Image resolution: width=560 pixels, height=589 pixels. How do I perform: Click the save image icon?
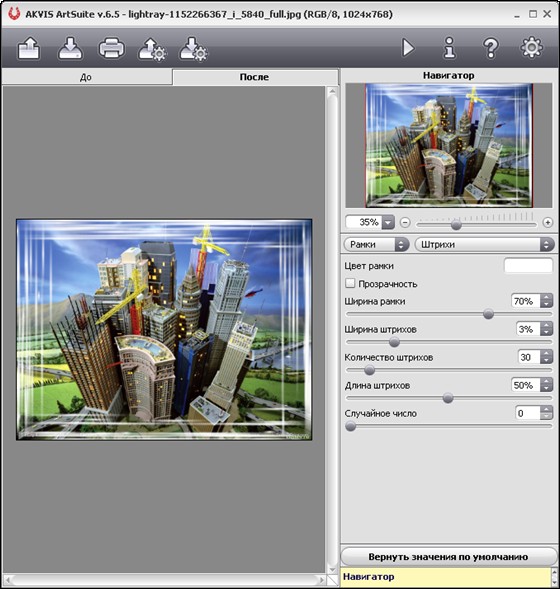pos(70,48)
